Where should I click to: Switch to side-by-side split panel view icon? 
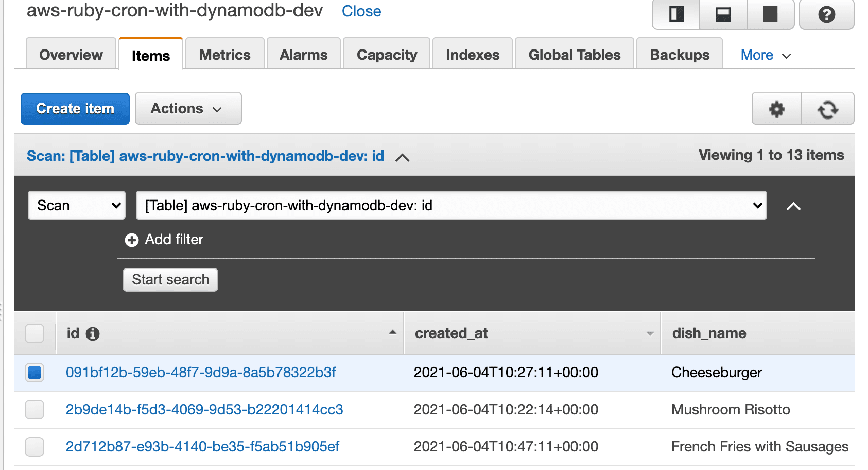coord(676,14)
